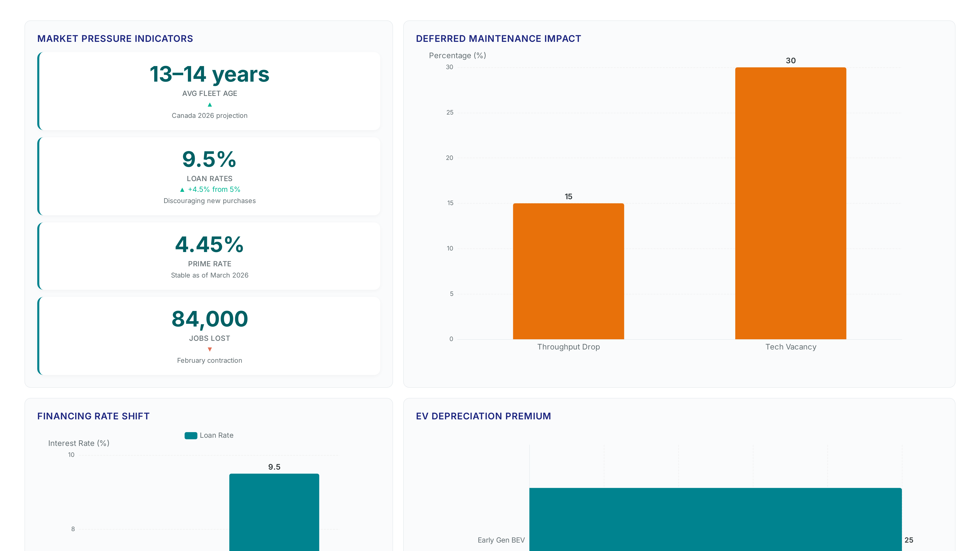Click the 13–14 years fleet age value

pyautogui.click(x=210, y=74)
